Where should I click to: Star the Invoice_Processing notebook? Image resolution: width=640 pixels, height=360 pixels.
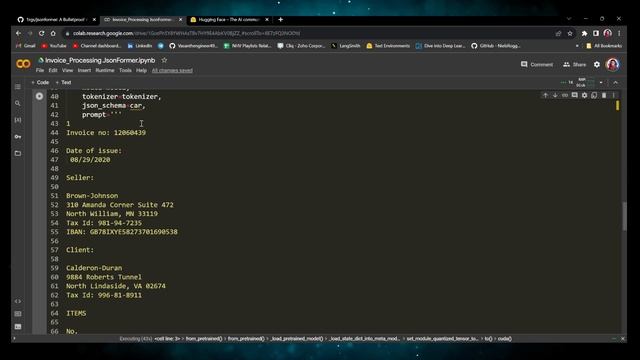click(164, 60)
